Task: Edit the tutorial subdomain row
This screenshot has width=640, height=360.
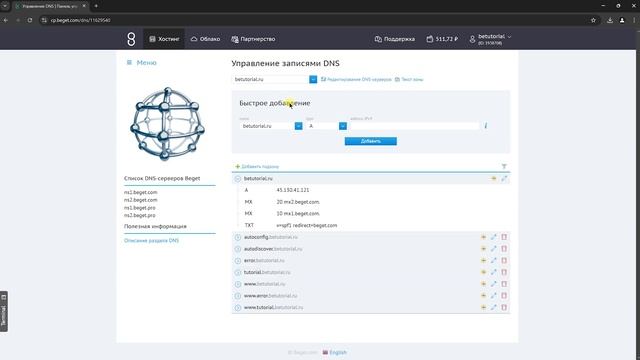Action: pyautogui.click(x=493, y=272)
